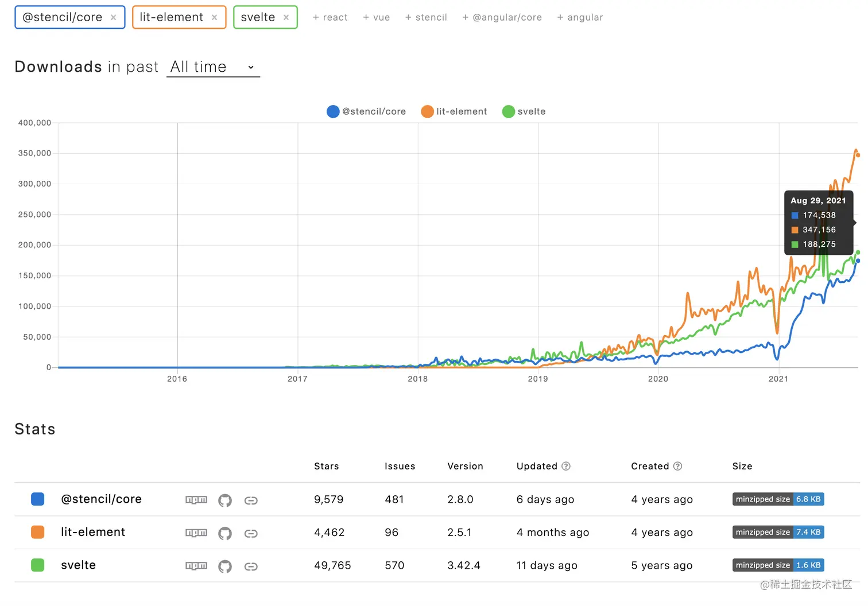Open npm page for @stencil/core
Screen dimensions: 868x606
196,500
